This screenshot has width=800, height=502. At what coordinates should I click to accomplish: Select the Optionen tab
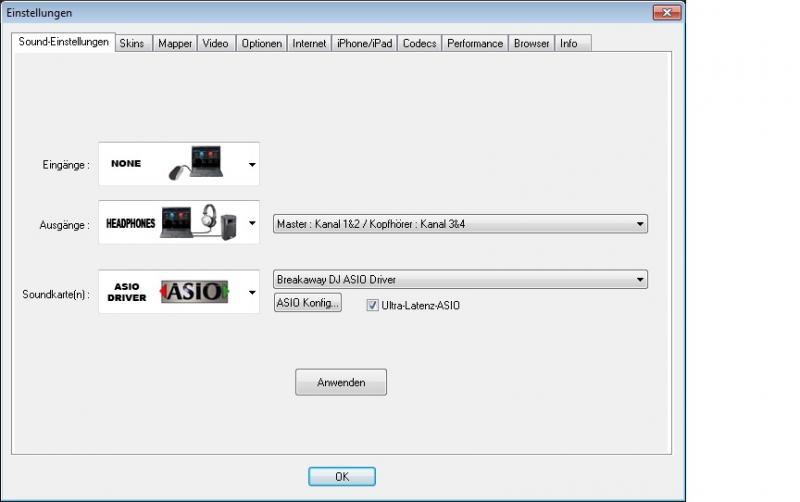[261, 44]
